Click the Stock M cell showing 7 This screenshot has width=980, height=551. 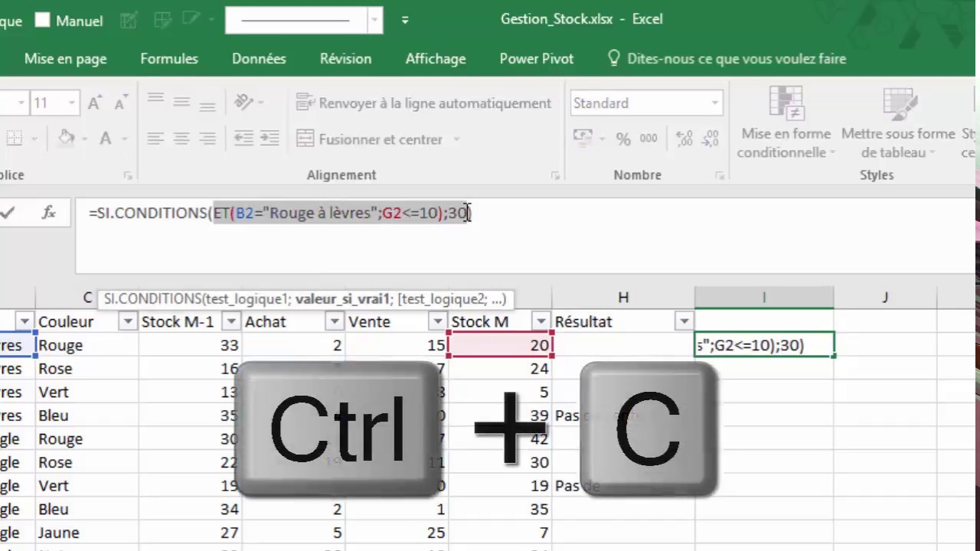pos(501,533)
